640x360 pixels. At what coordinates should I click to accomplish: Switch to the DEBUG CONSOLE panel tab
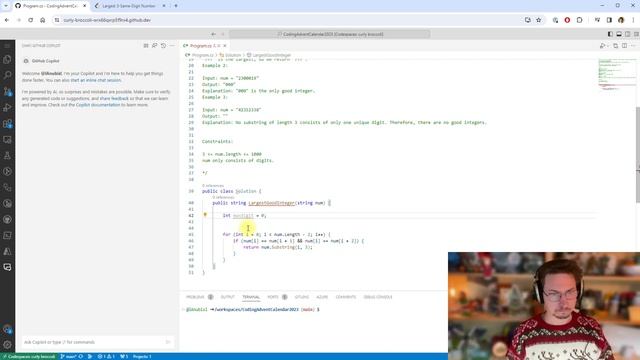pos(378,297)
